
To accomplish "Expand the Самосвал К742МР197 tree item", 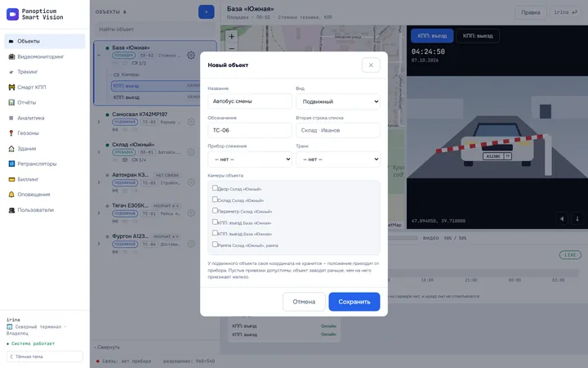I will pyautogui.click(x=99, y=122).
